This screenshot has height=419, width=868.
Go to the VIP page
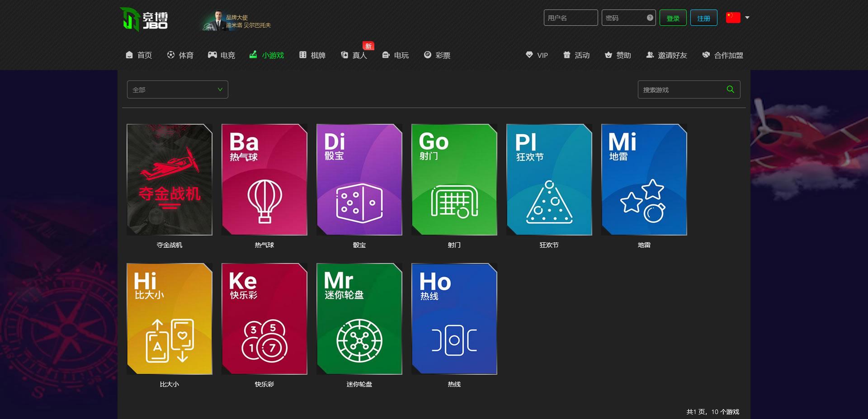pyautogui.click(x=537, y=55)
